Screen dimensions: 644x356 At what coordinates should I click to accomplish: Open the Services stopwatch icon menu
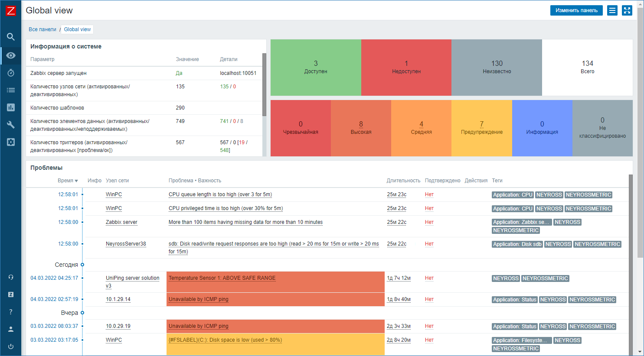pyautogui.click(x=11, y=73)
